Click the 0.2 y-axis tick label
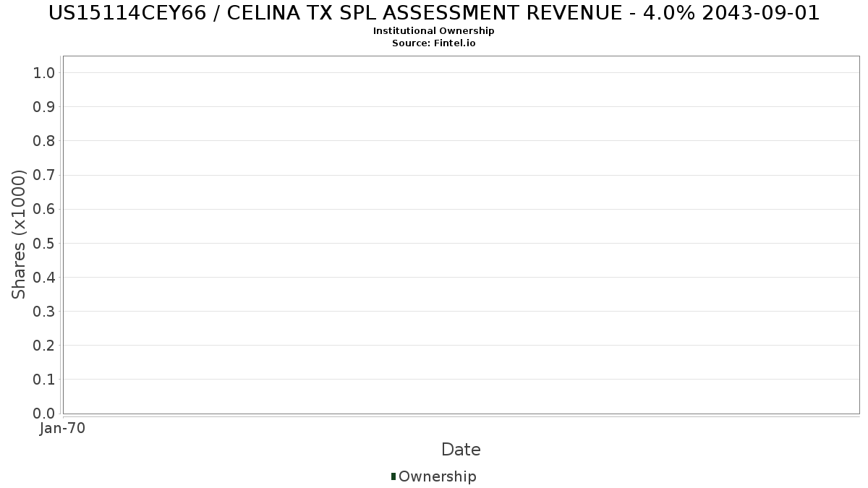This screenshot has height=488, width=868. point(44,345)
